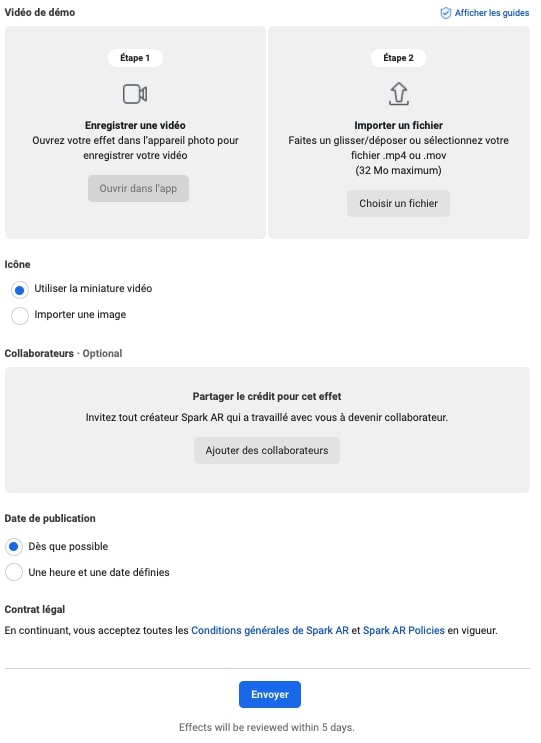Open the Afficher les guides link
541x743 pixels.
click(x=492, y=13)
